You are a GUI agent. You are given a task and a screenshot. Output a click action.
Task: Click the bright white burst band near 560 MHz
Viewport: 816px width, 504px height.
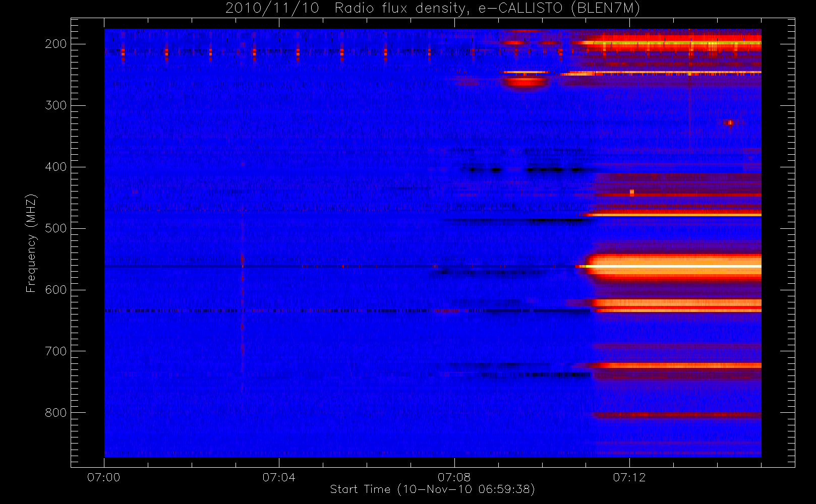click(x=673, y=266)
